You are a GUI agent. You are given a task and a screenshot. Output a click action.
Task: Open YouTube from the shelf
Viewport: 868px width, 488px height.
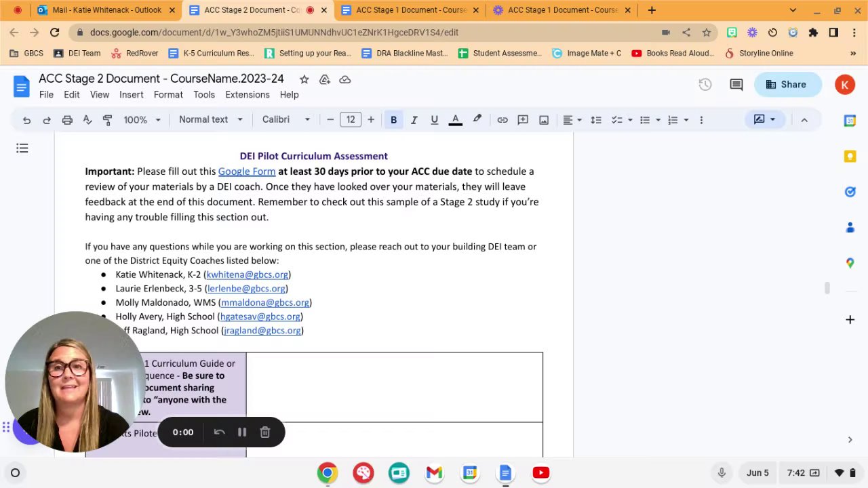[x=540, y=473]
